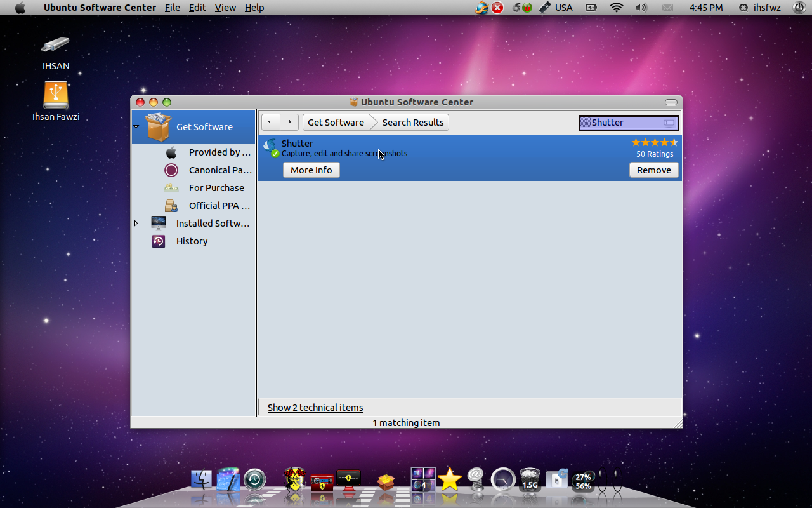
Task: Select Installed Software in the sidebar
Action: pyautogui.click(x=200, y=224)
